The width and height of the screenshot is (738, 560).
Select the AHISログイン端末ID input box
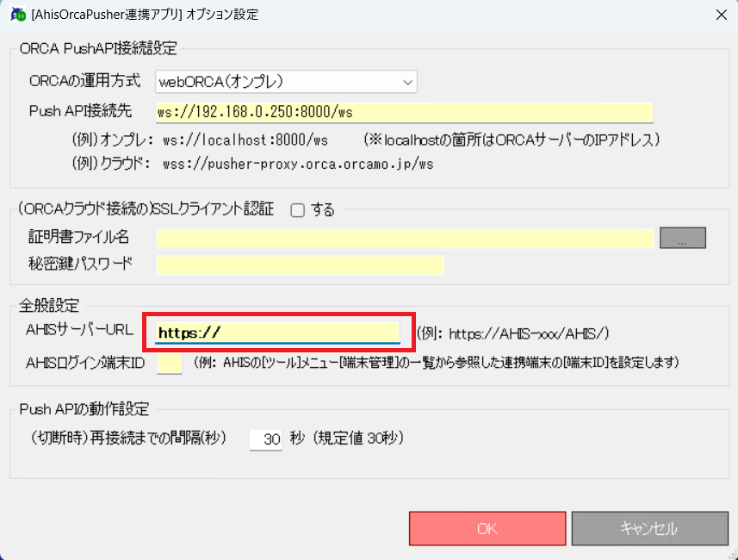(x=169, y=364)
